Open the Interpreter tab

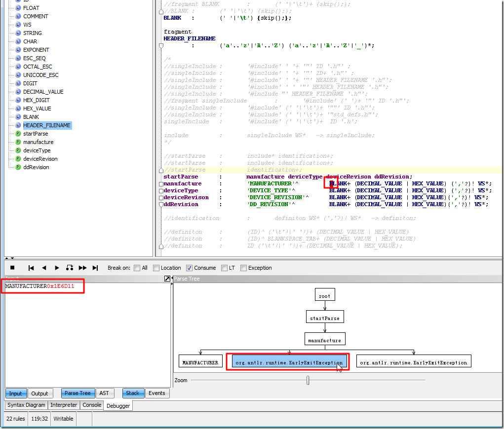[x=64, y=405]
